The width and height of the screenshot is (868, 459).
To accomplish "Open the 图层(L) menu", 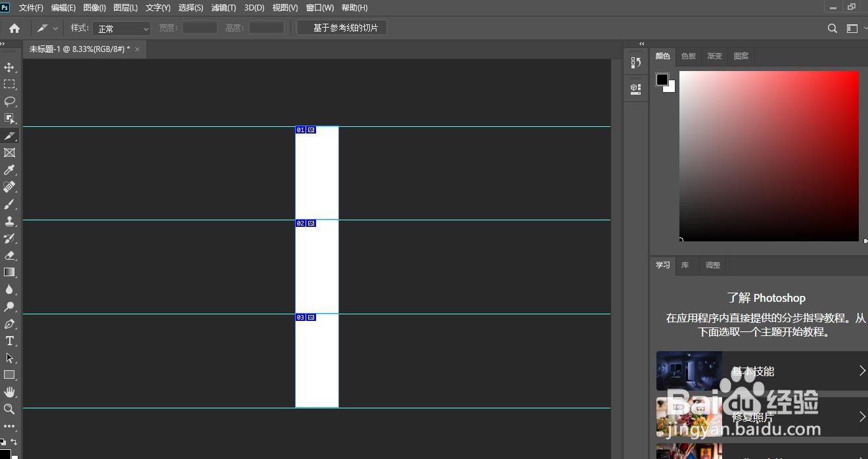I will (126, 8).
